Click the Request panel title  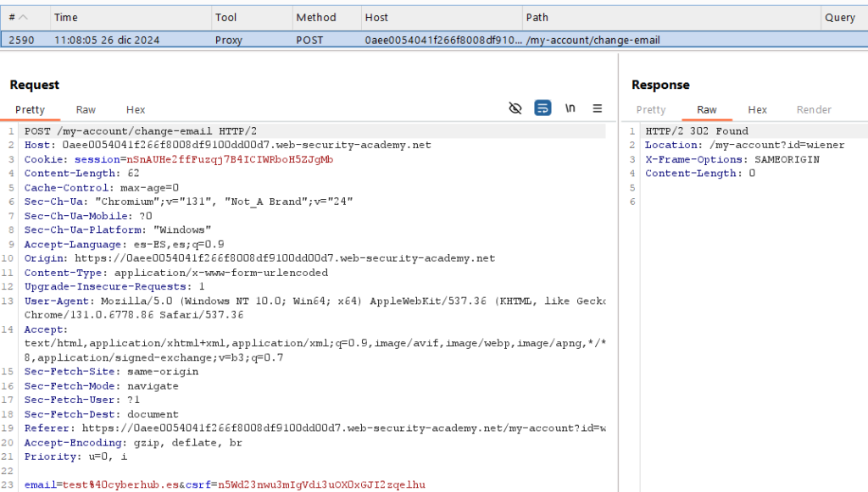[x=34, y=85]
